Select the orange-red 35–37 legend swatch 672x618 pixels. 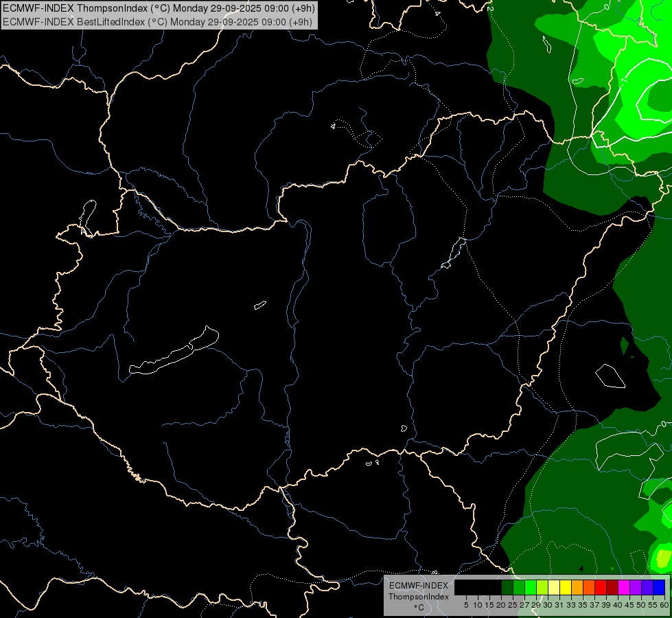(x=589, y=587)
